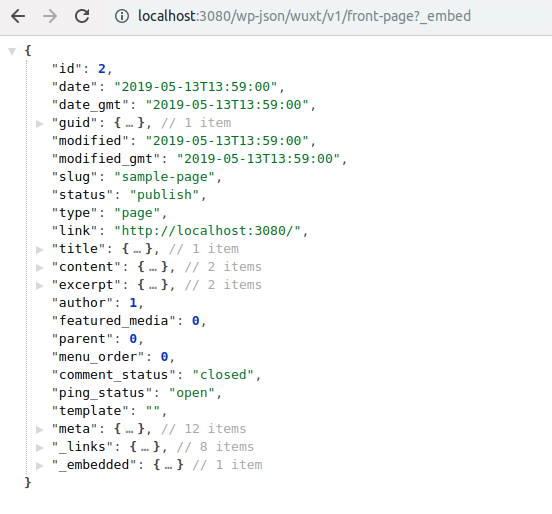Expand the "excerpt" object arrow
Viewport: 552px width, 514px height.
click(x=40, y=286)
